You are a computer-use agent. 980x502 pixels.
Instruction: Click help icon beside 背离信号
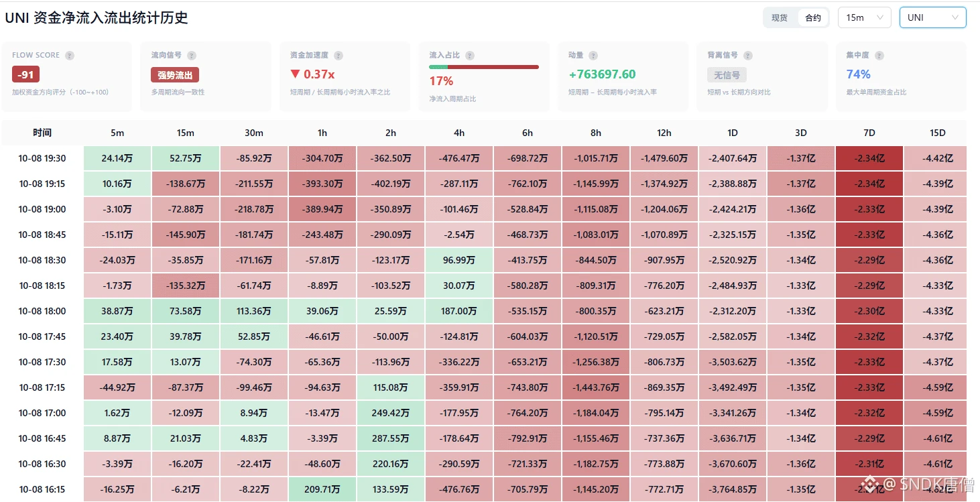(x=748, y=56)
